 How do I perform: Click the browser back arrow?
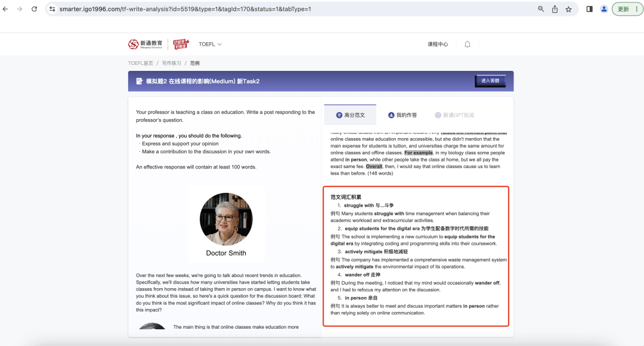coord(5,9)
